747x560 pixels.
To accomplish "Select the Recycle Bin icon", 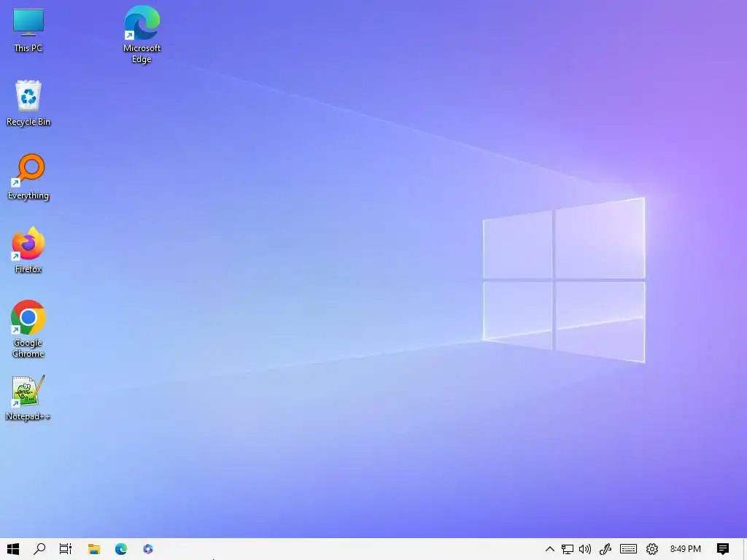I will coord(28,103).
